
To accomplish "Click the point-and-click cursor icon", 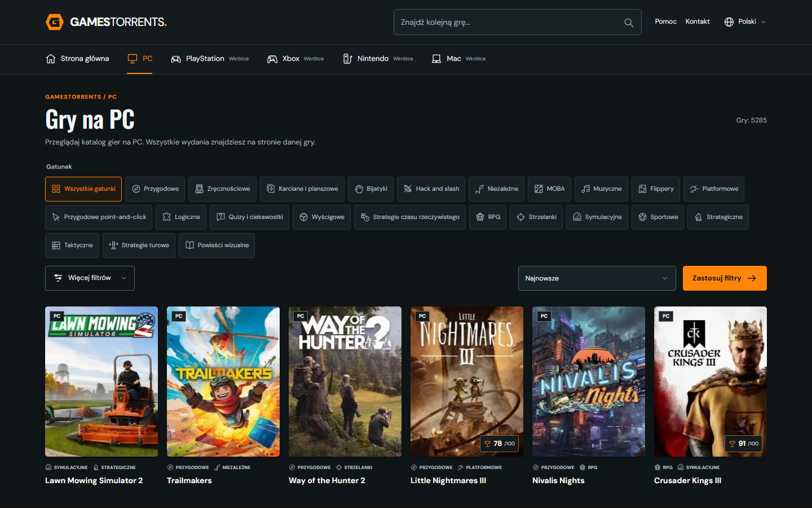I will (x=56, y=217).
